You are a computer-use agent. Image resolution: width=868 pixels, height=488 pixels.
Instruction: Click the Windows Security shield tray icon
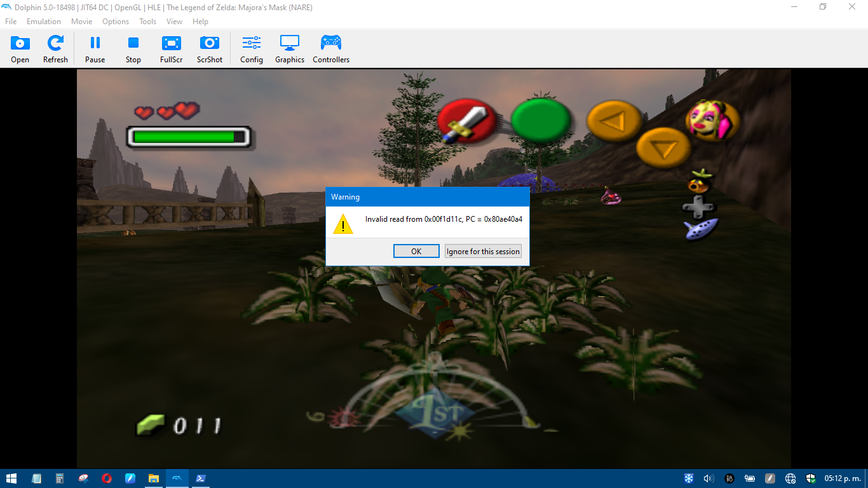pos(811,478)
